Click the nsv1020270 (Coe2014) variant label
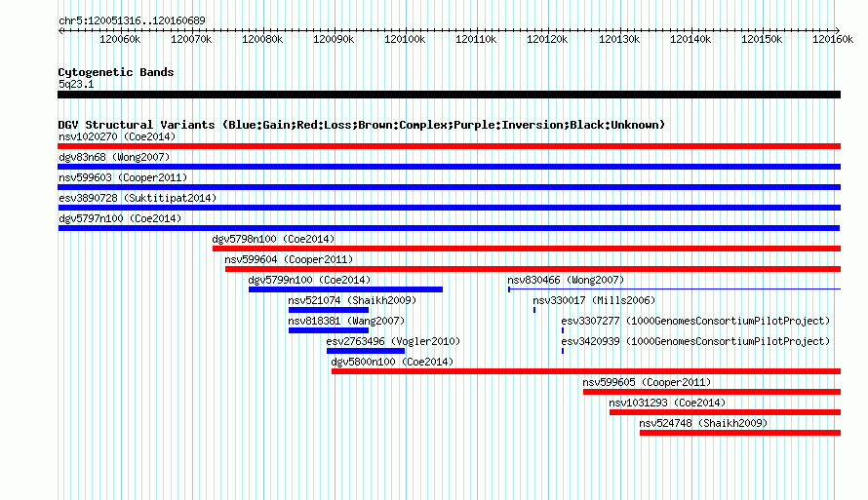This screenshot has height=500, width=868. 117,136
